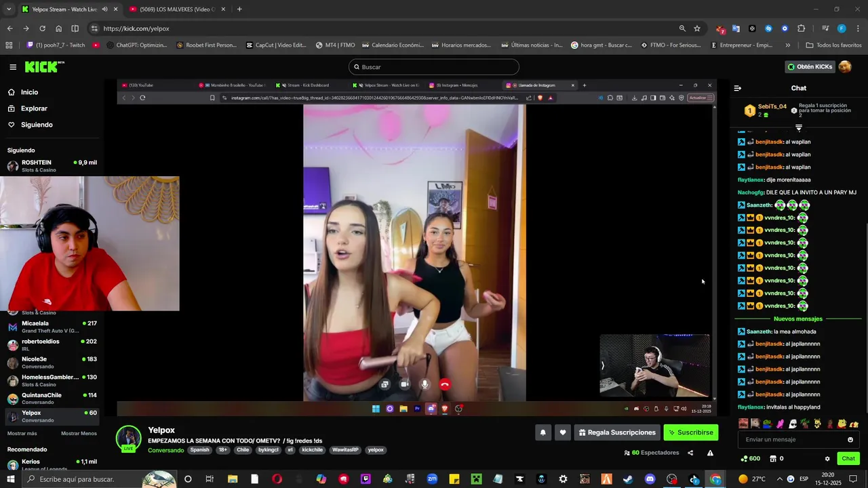Open a new Chrome tab

(239, 9)
